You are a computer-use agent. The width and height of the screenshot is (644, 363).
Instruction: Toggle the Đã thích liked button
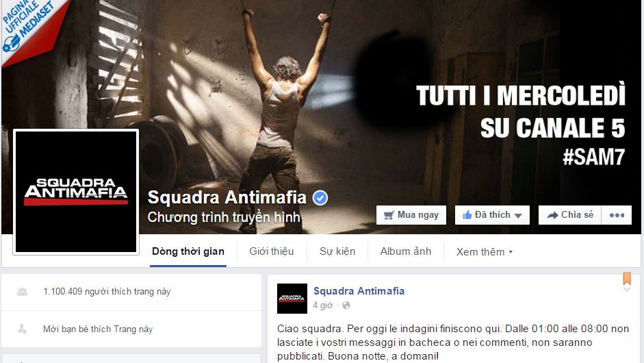[x=492, y=215]
